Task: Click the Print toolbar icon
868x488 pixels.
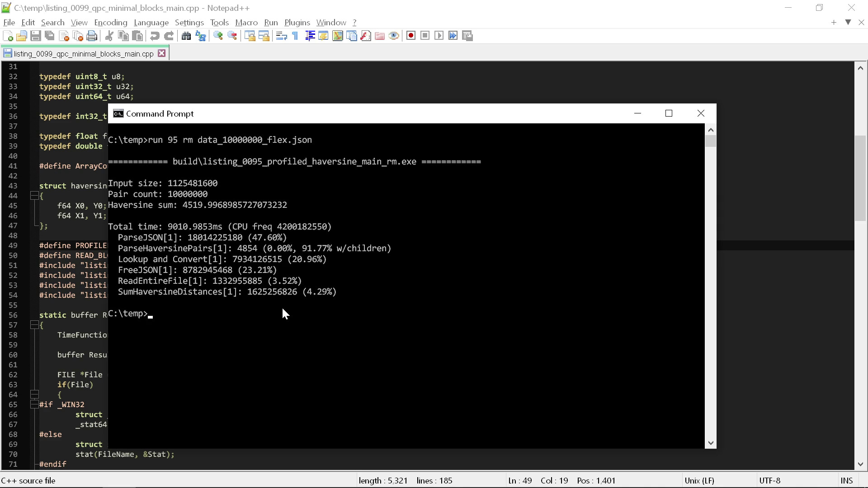Action: 91,35
